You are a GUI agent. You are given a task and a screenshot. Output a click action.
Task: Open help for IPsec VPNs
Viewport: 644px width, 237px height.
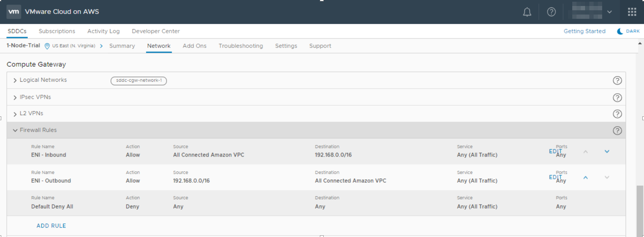click(617, 98)
